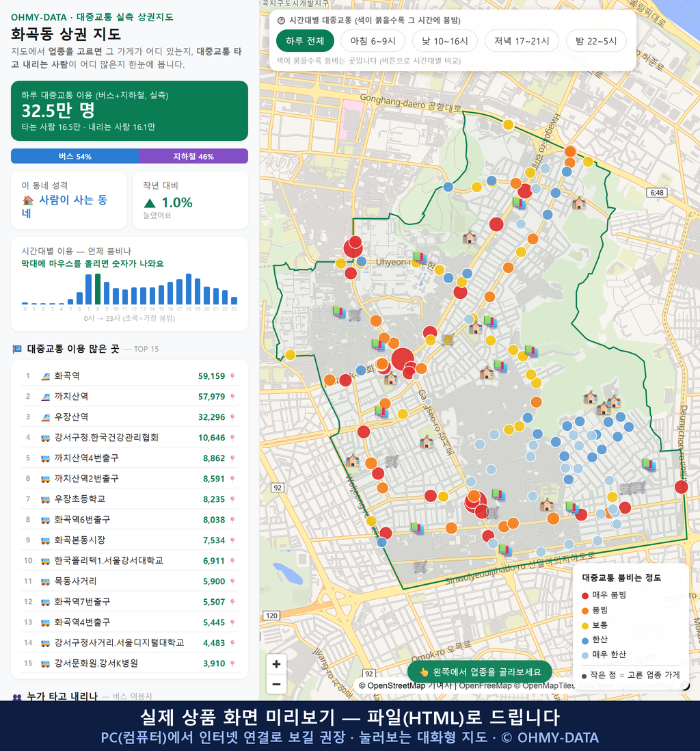Image resolution: width=700 pixels, height=751 pixels.
Task: Click the 10,646 ridership value
Action: 212,438
